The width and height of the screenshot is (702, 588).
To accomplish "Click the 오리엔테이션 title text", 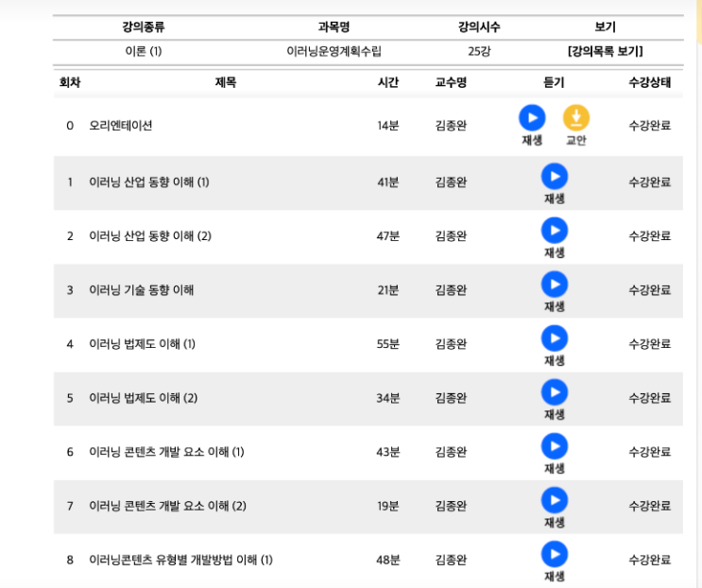I will (x=121, y=126).
